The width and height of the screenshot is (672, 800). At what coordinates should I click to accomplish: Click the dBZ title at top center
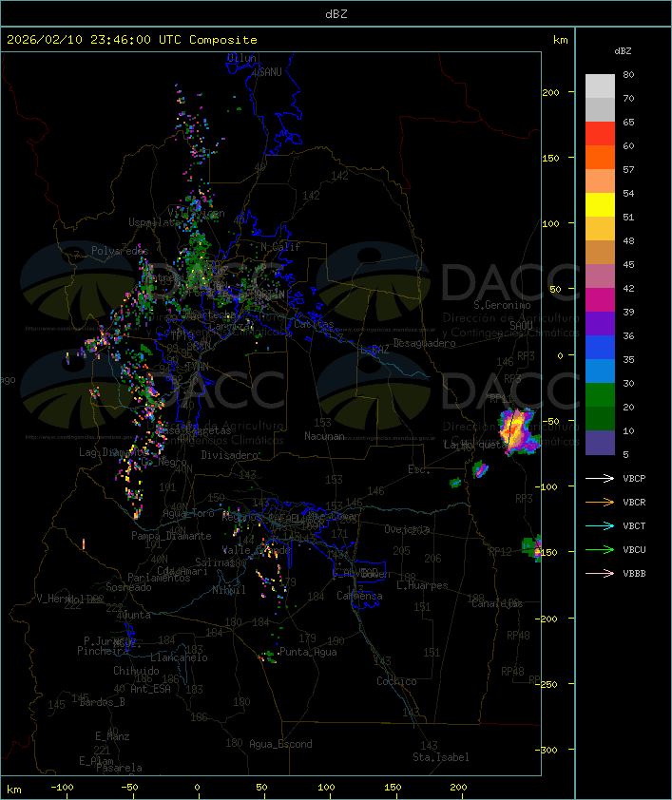point(336,14)
